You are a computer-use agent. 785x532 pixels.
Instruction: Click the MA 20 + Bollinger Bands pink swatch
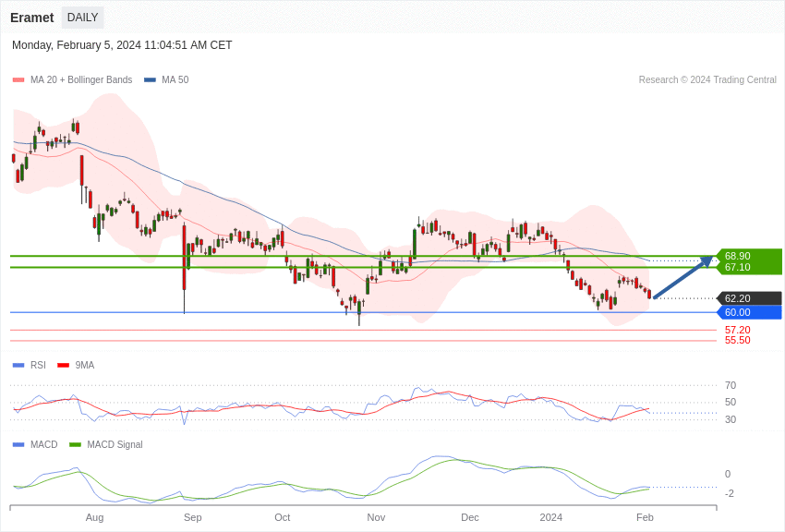click(x=18, y=80)
